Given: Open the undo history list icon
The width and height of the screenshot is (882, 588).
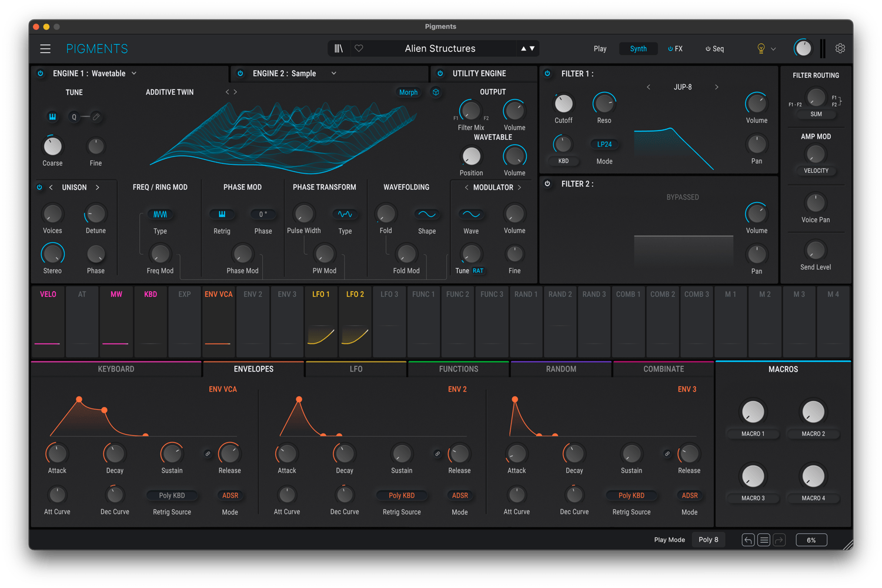Looking at the screenshot, I should [x=764, y=540].
